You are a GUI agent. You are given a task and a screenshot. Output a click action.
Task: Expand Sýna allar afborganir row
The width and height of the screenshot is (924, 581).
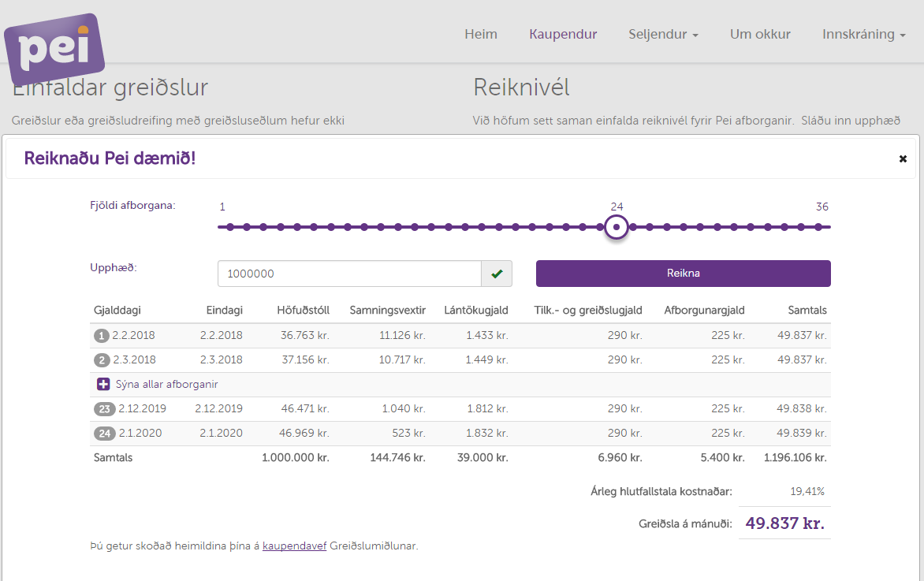[166, 385]
